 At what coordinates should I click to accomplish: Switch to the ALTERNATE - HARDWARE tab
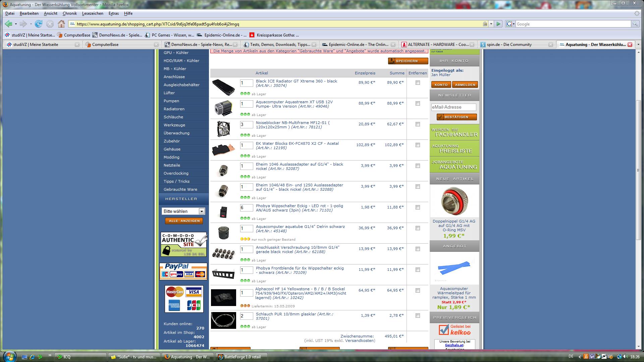point(435,44)
